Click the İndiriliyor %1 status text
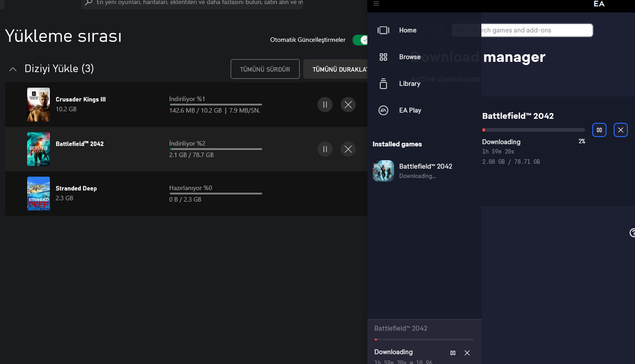The width and height of the screenshot is (635, 364). [x=187, y=99]
